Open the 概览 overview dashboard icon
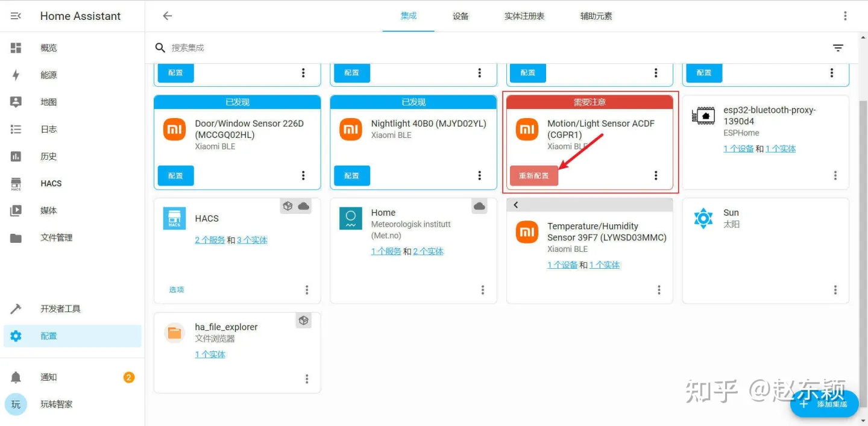 [x=16, y=48]
